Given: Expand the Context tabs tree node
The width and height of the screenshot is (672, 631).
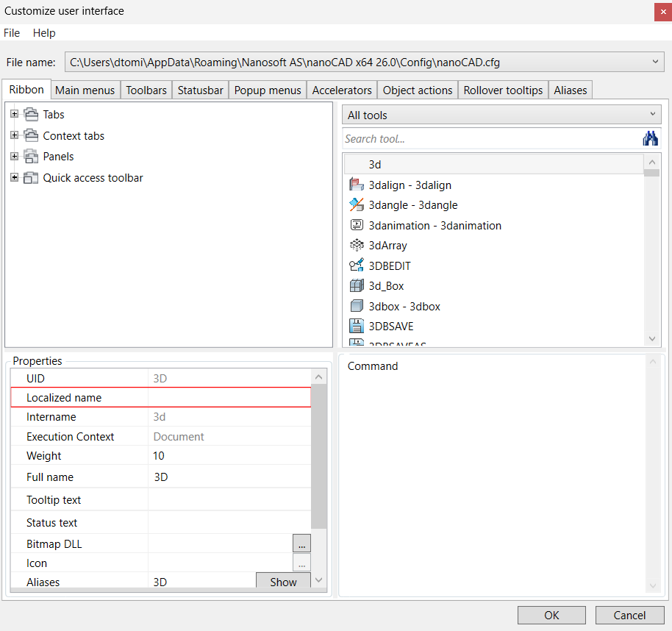Looking at the screenshot, I should [15, 135].
